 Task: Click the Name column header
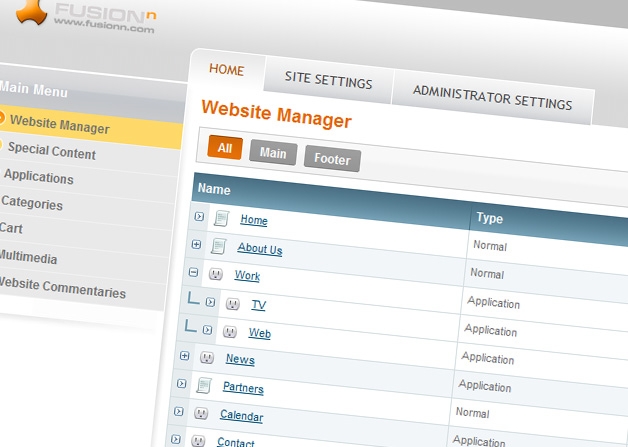pyautogui.click(x=214, y=189)
